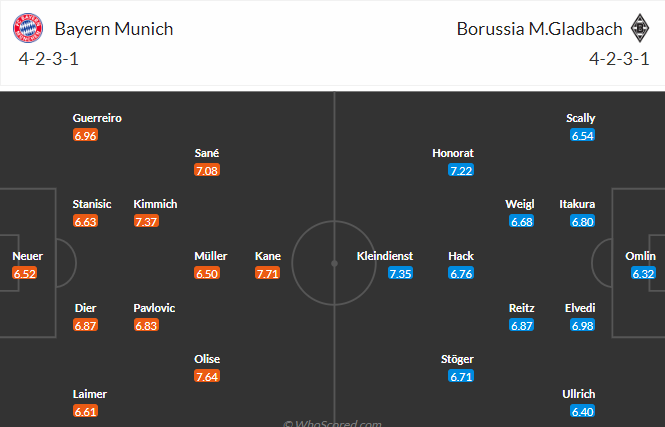Click player name Neuer
Screen dimensions: 665x427
pyautogui.click(x=28, y=256)
